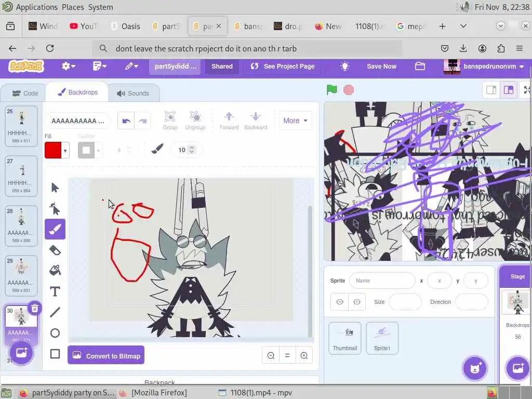Switch to the Backdrops tab
Image resolution: width=532 pixels, height=399 pixels.
tap(78, 92)
